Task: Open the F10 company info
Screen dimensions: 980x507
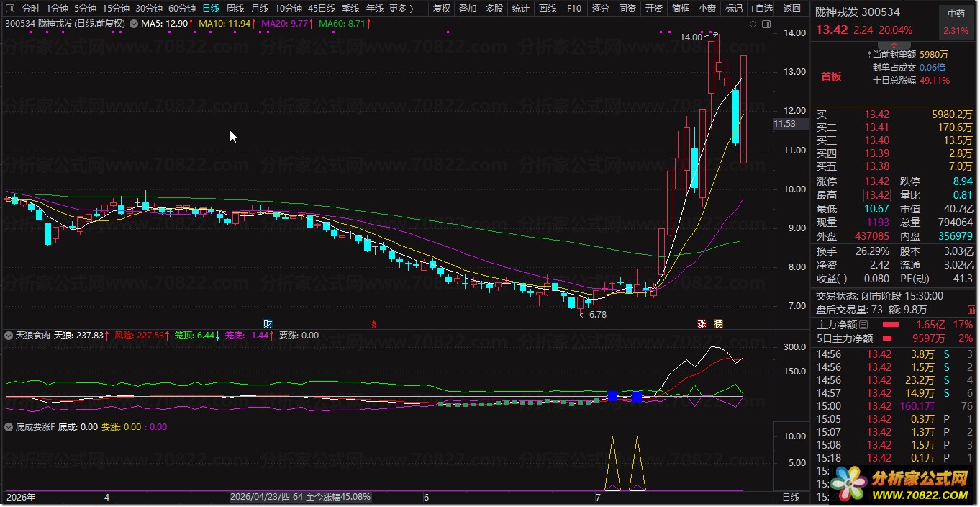Action: coord(573,9)
